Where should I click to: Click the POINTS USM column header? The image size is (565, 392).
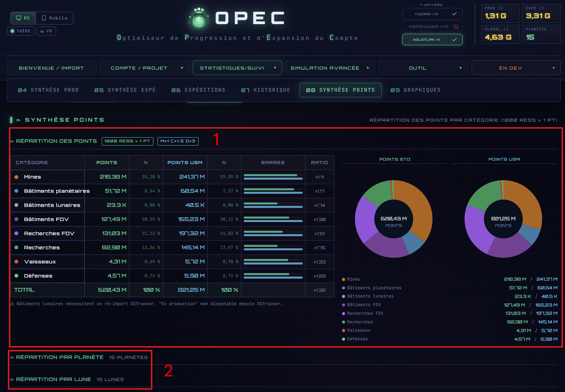[x=185, y=162]
